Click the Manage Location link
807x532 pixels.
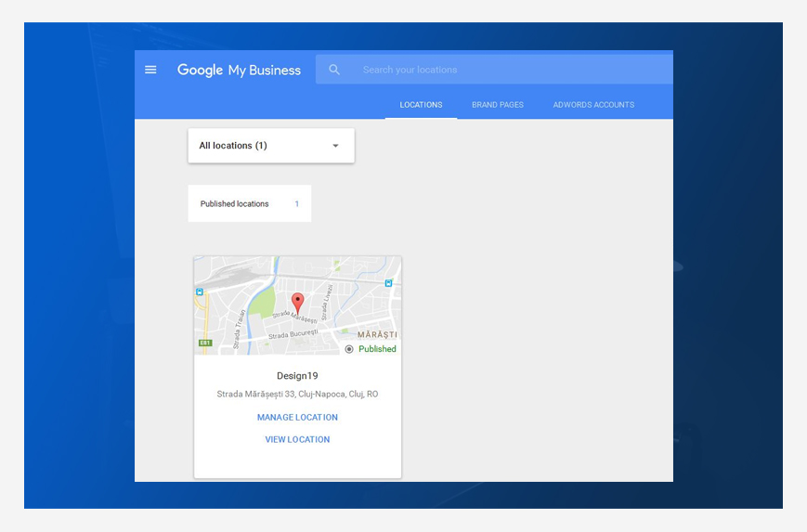297,417
